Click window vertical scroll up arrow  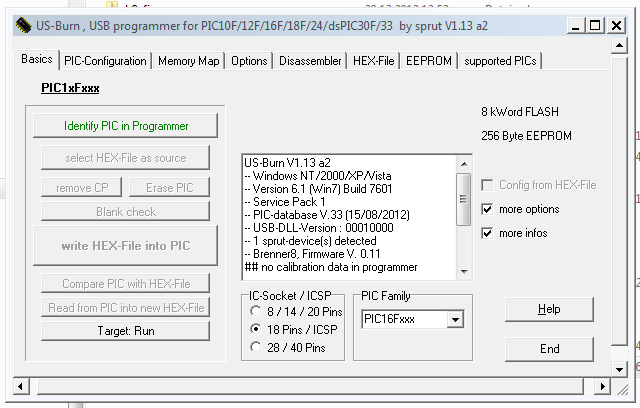tap(619, 45)
